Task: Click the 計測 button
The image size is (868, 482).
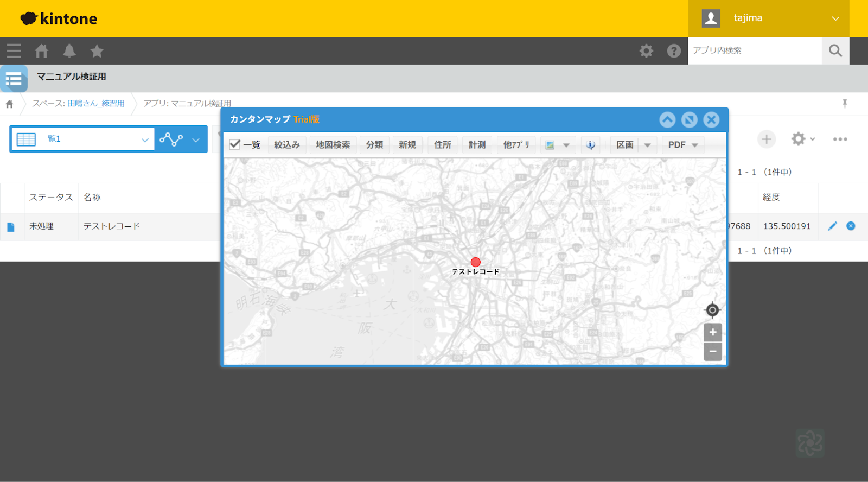Action: click(x=477, y=145)
